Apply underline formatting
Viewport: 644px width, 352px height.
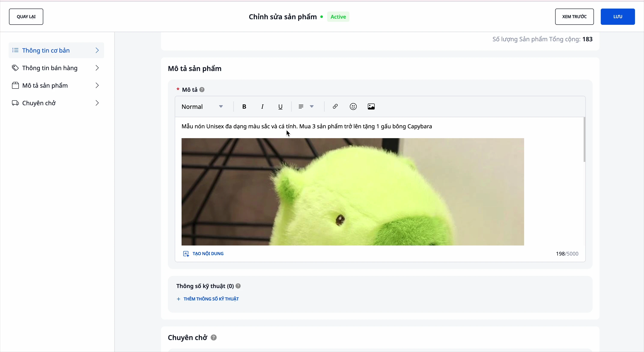click(280, 106)
